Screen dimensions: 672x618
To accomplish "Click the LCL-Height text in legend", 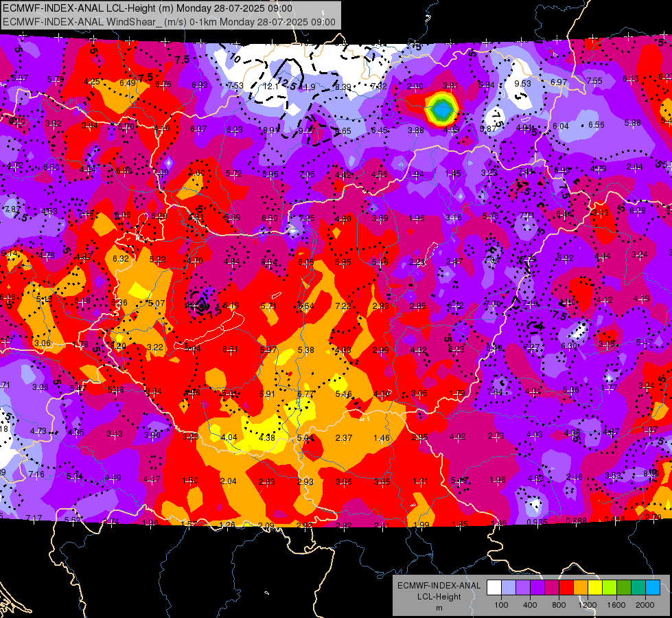I will point(439,597).
